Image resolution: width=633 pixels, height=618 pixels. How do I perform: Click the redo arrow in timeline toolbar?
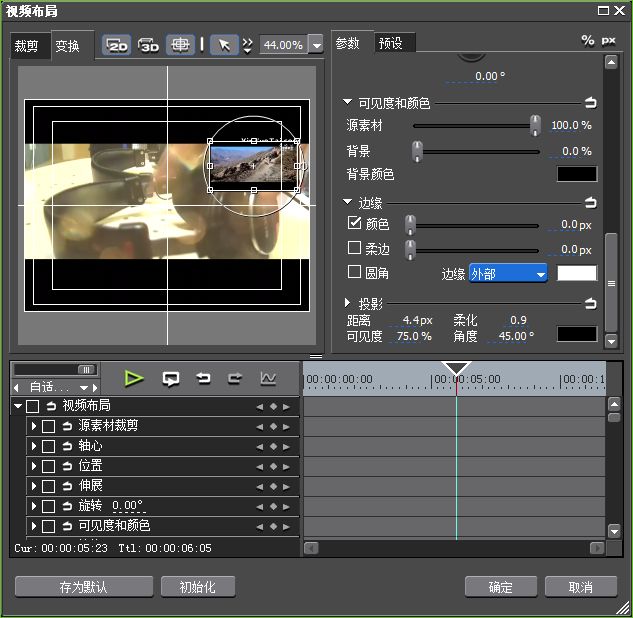pyautogui.click(x=235, y=378)
